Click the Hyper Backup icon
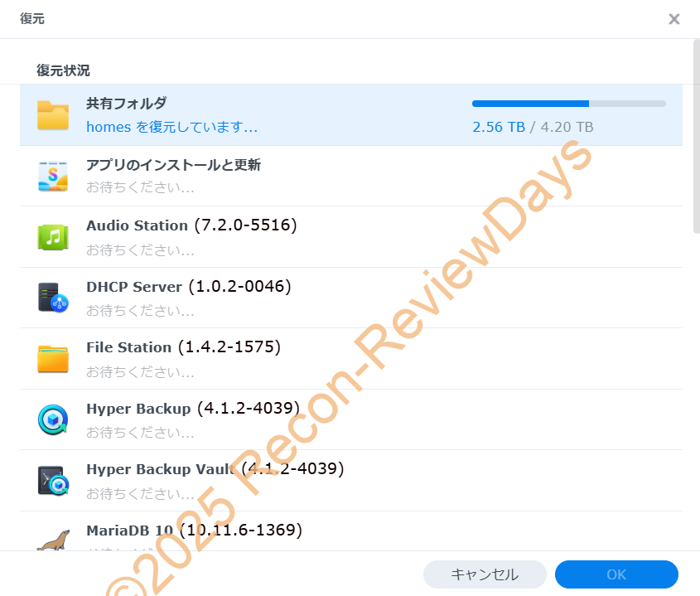 tap(53, 419)
